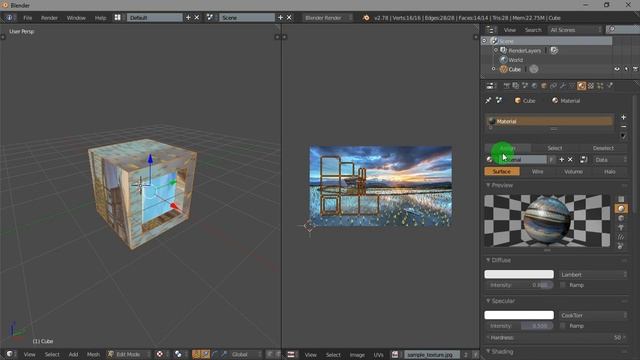
Task: Open the Scene properties tab icon
Action: tap(525, 86)
